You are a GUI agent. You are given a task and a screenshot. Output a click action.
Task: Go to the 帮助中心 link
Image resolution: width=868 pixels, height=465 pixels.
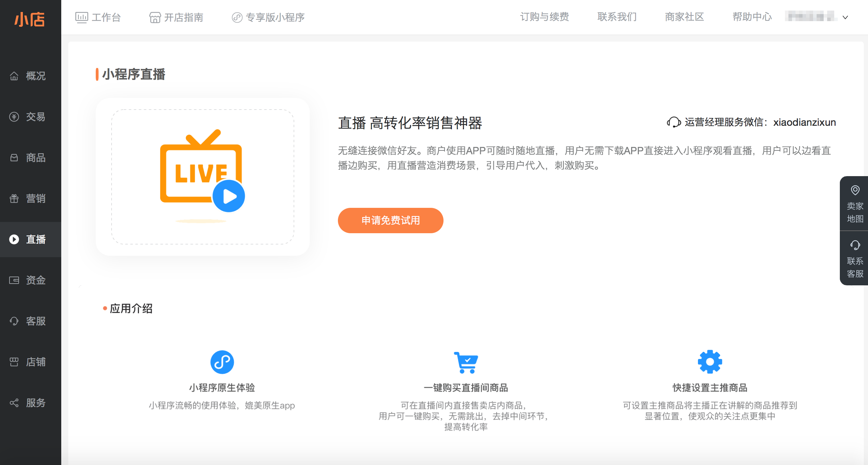(x=752, y=17)
